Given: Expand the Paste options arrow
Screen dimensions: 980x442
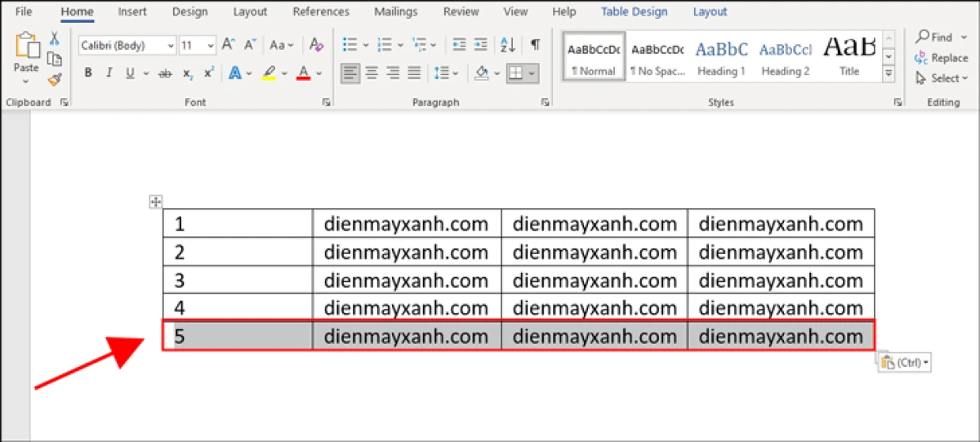Looking at the screenshot, I should tap(26, 81).
